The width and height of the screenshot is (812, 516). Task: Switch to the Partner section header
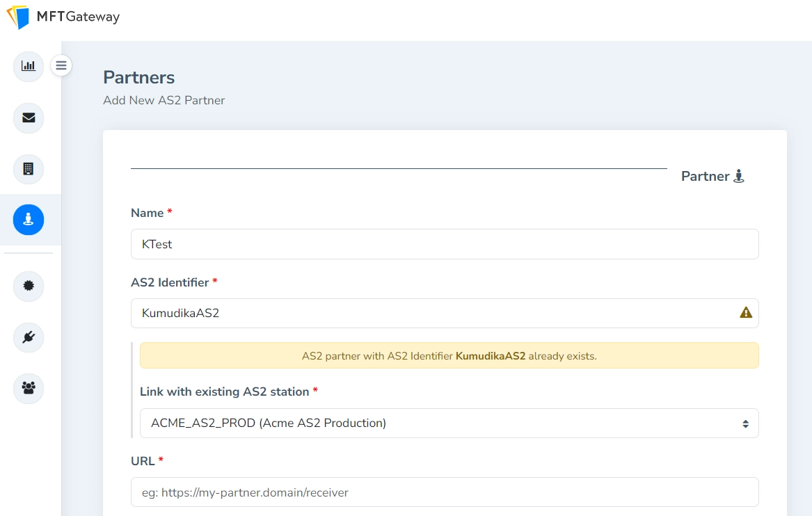(x=704, y=176)
